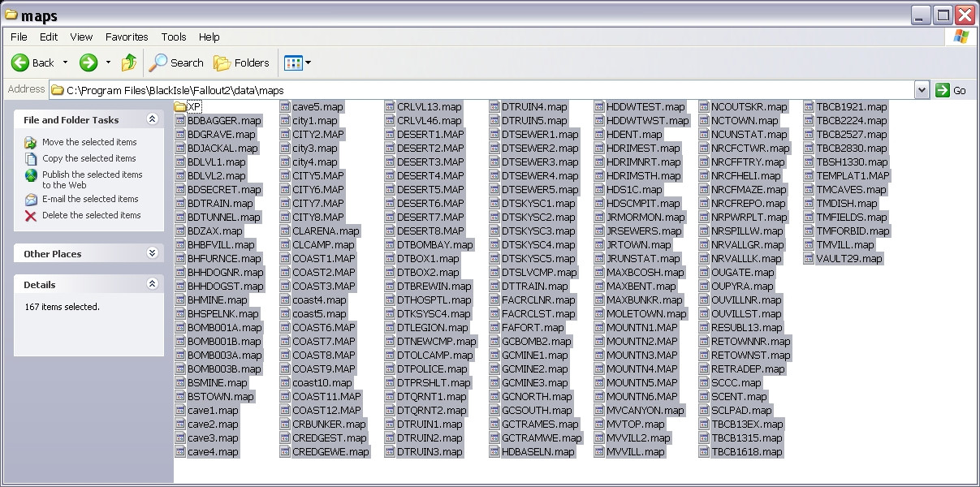Viewport: 980px width, 487px height.
Task: Select file name DESERT5.MAP
Action: pos(430,190)
